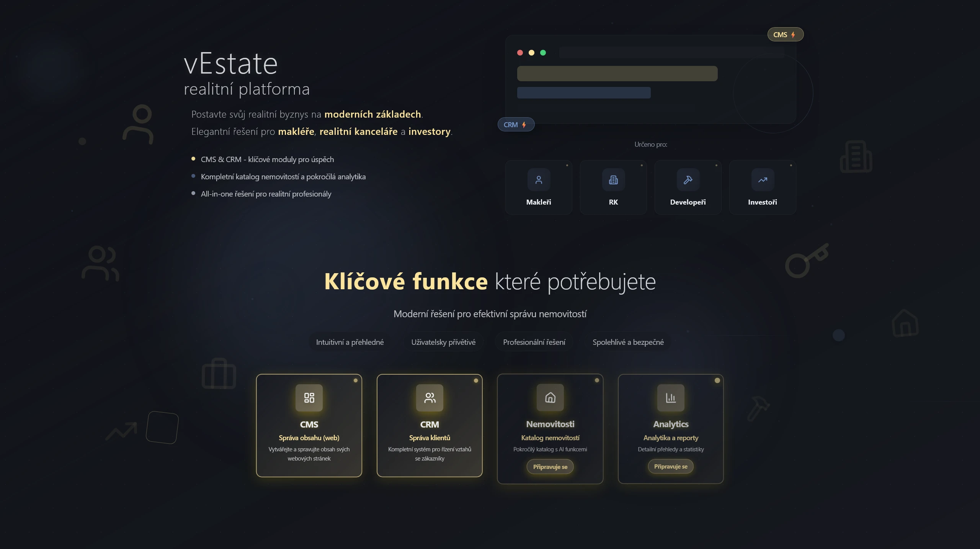Click the Makléři person icon
The width and height of the screenshot is (980, 549).
tap(539, 180)
